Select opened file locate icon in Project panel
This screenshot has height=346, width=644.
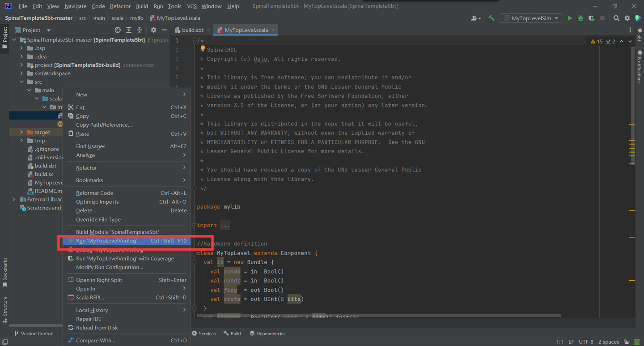coord(118,30)
